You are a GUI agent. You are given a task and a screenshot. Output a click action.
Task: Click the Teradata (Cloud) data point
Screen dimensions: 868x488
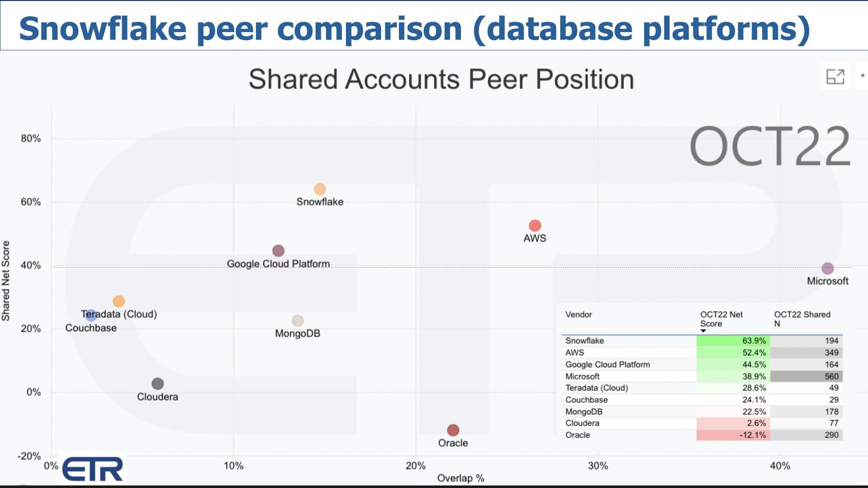[119, 301]
